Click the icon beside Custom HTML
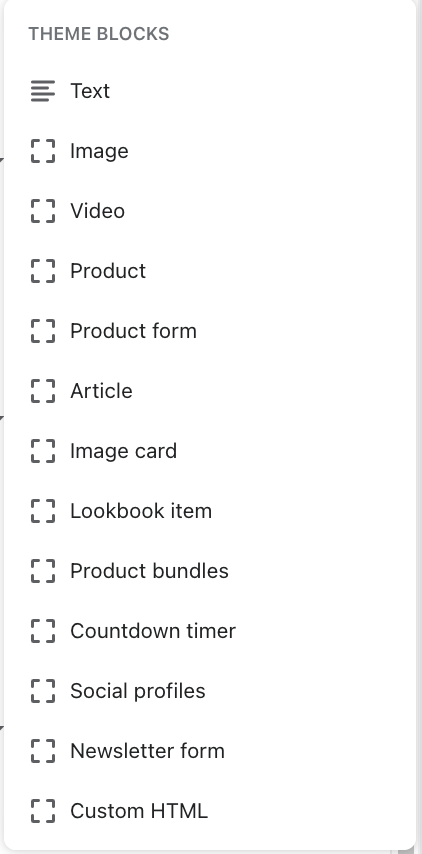422x854 pixels. (42, 810)
